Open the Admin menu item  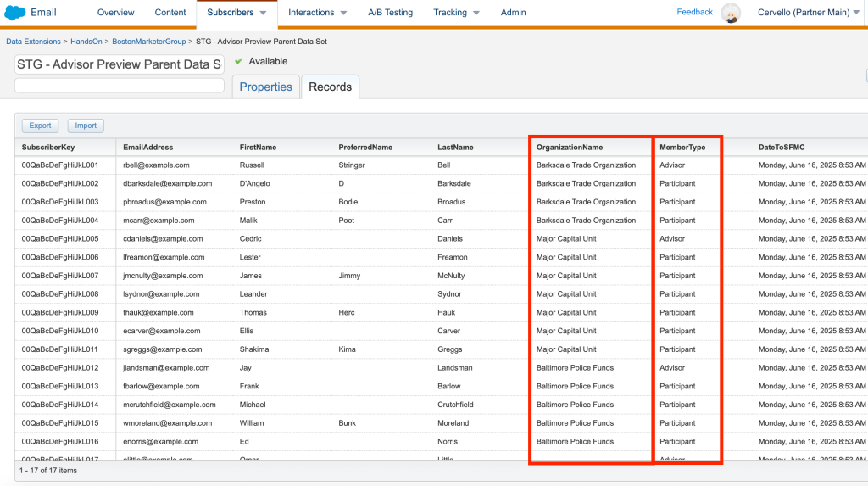pos(513,13)
